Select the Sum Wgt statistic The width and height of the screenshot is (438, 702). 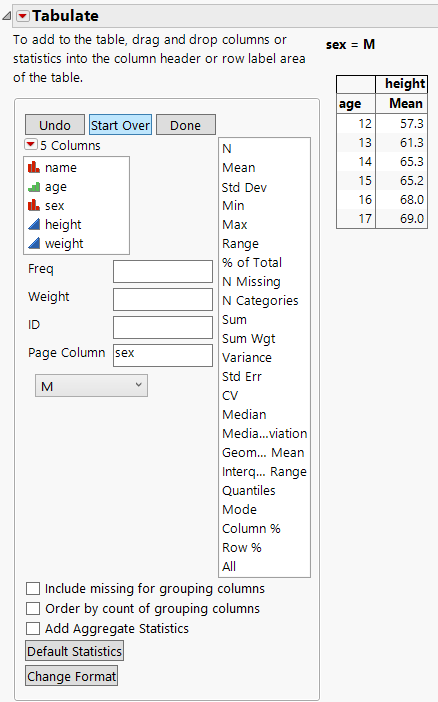[249, 338]
